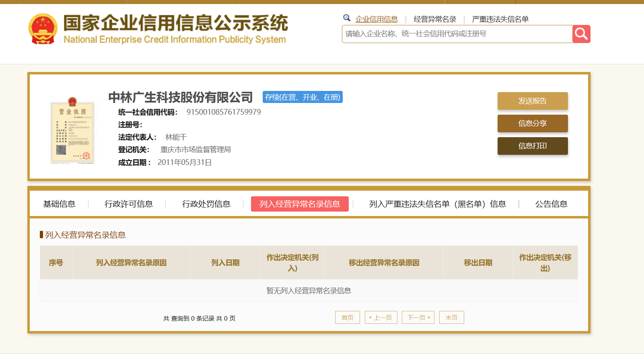Switch to the 行政许可信息 tab
644x356 pixels.
coord(129,204)
